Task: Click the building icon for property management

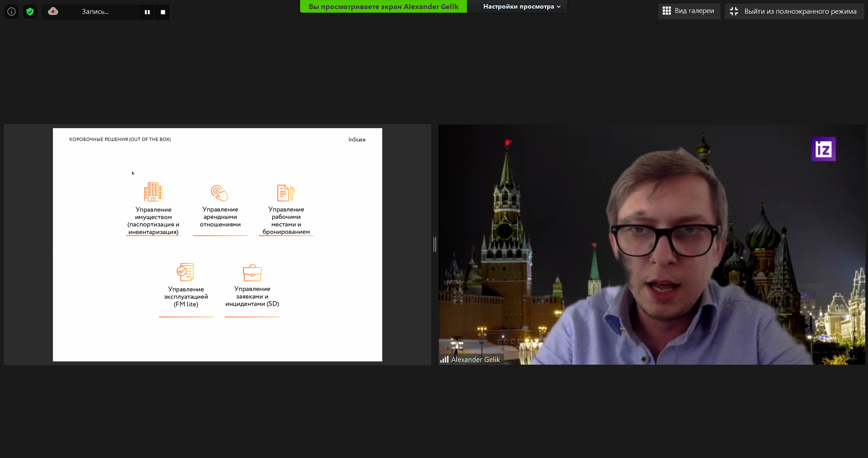Action: (x=153, y=192)
